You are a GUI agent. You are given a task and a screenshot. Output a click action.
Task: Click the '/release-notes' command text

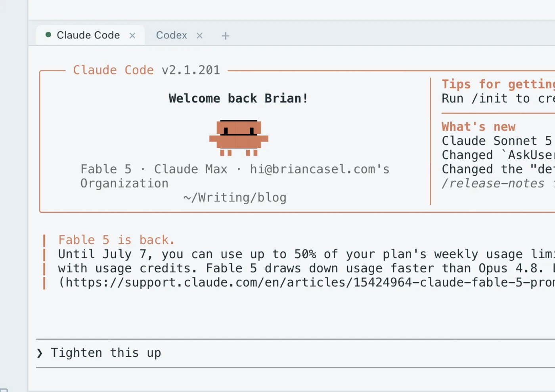pyautogui.click(x=493, y=183)
